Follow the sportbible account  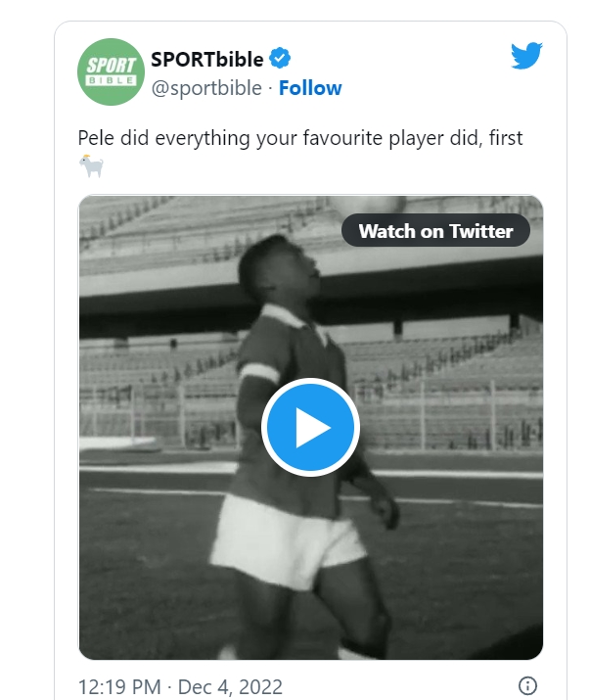coord(310,88)
